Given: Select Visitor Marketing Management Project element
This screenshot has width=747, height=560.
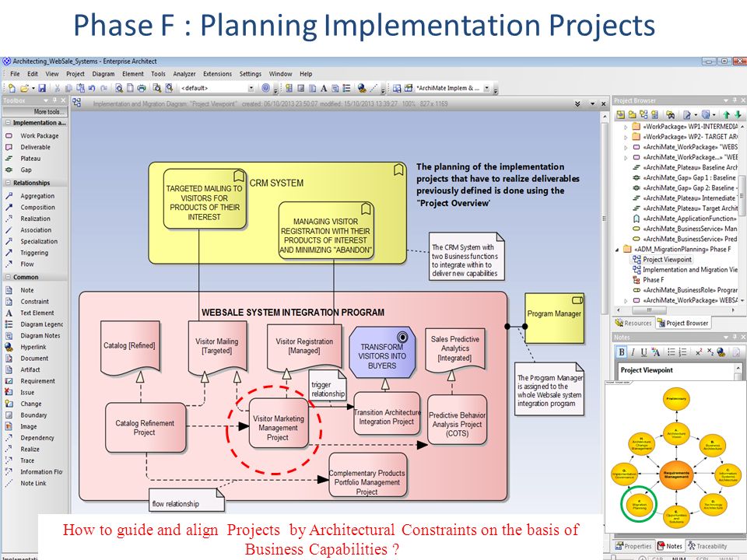Looking at the screenshot, I should click(x=279, y=423).
